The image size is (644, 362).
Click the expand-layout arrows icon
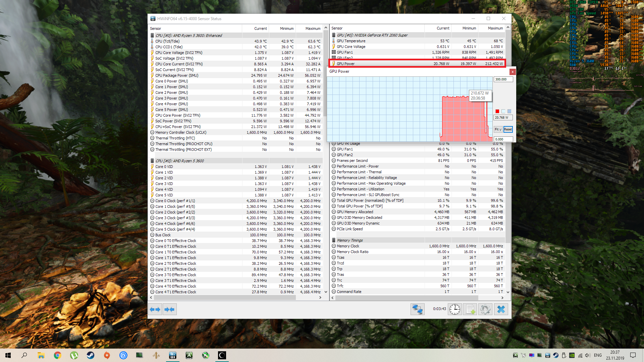tap(155, 309)
